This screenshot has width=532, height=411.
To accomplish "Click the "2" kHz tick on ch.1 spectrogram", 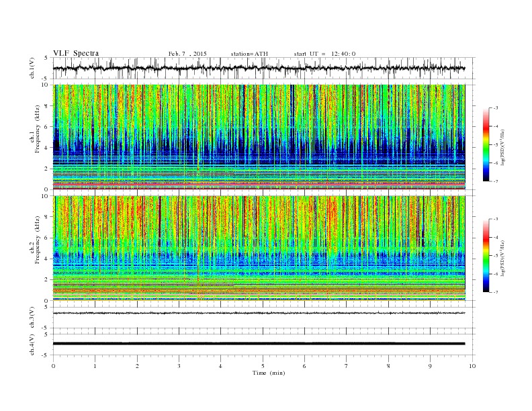I will coord(46,169).
